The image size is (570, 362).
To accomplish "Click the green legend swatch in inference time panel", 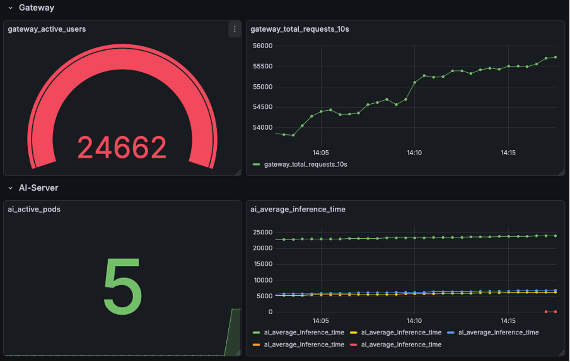I will [256, 333].
